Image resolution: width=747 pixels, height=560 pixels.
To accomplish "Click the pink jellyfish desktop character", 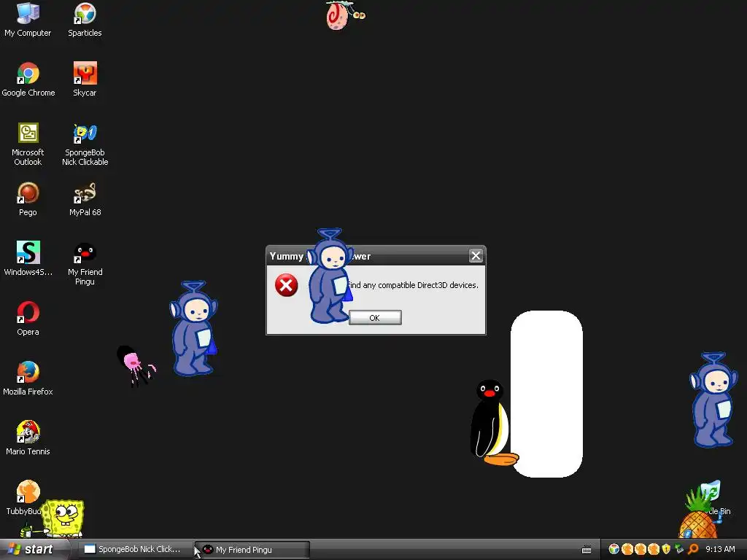I will tap(136, 366).
